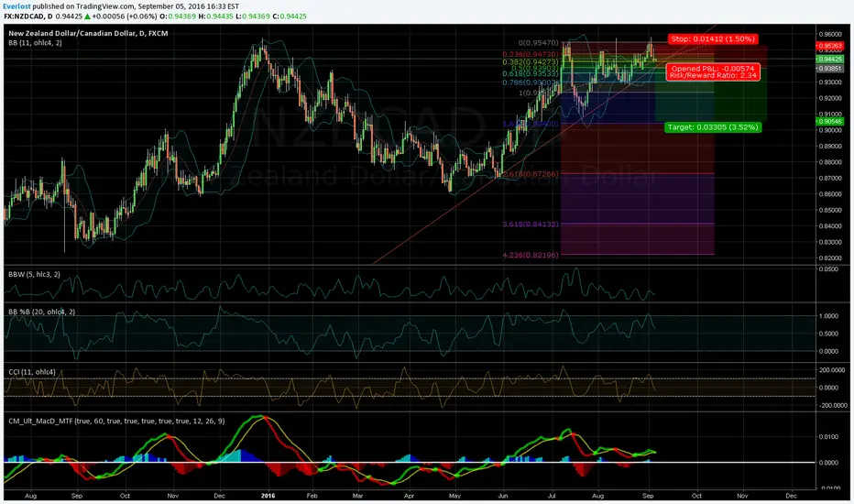Screen dimensions: 854x504
Task: Select the BB %B (20, ohlc4, 2) indicator label
Action: tap(42, 312)
